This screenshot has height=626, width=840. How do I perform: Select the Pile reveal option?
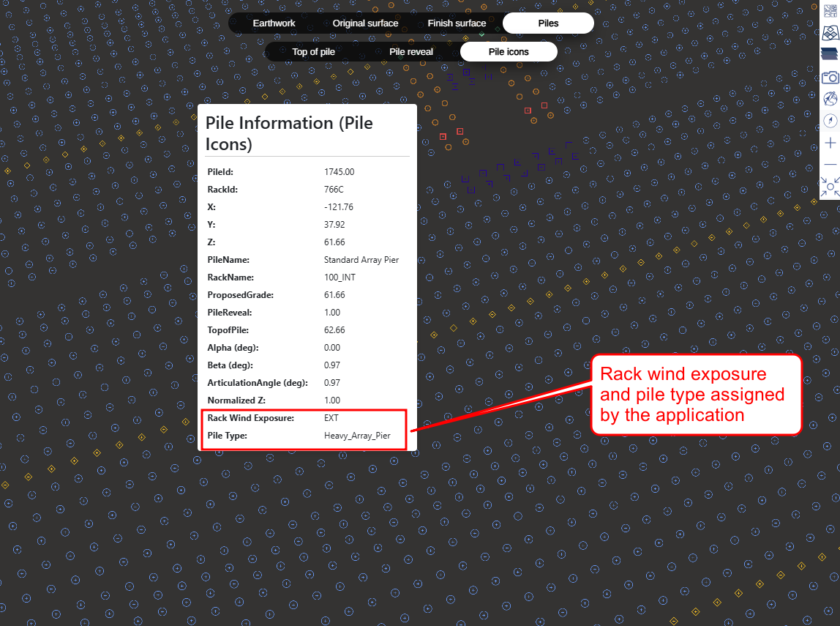pyautogui.click(x=411, y=51)
